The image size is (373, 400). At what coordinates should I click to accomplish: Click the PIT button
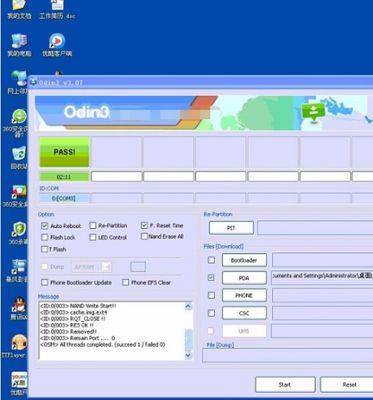[x=231, y=228]
